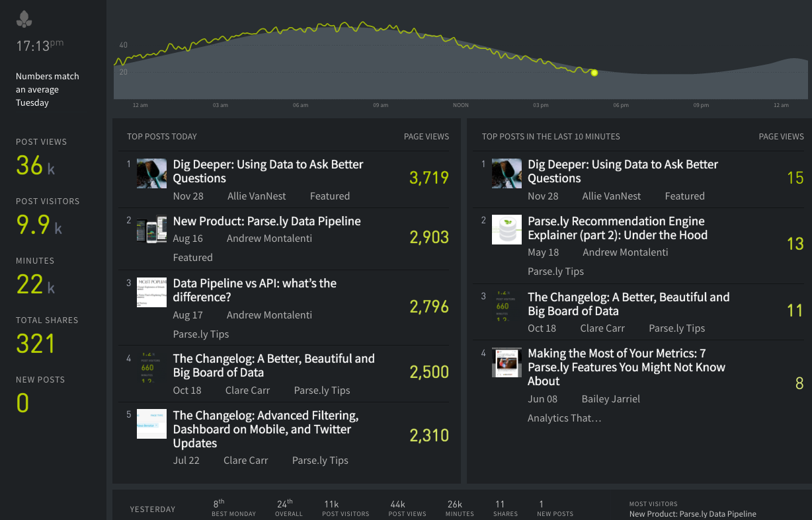Screen dimensions: 812x520
Task: Click the NOON label on the chart axis
Action: [460, 105]
